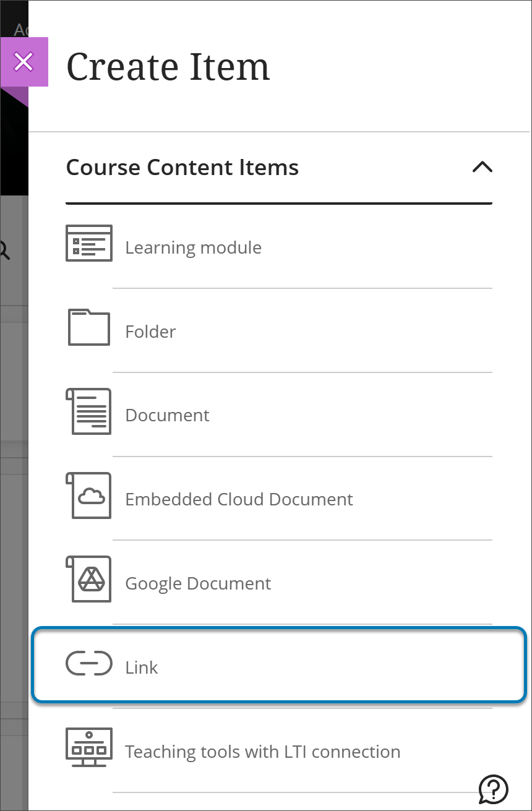
Task: Click the Link chain icon
Action: pyautogui.click(x=88, y=663)
